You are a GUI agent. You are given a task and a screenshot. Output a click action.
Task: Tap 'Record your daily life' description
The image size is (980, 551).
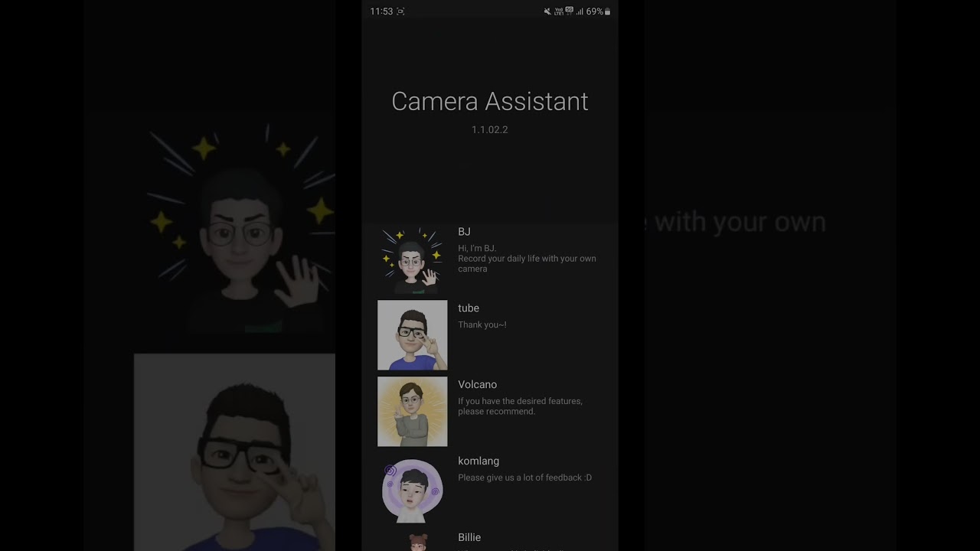527,259
